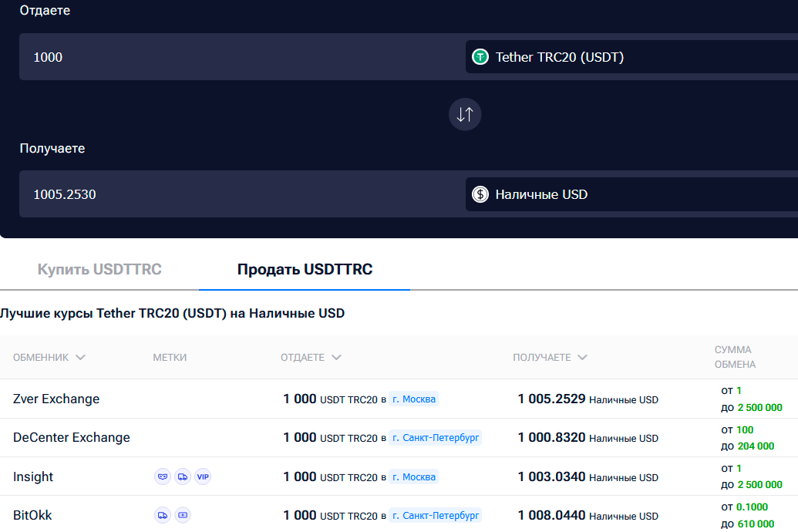The image size is (798, 532).
Task: Edit the Отдаете amount field showing 1000
Action: click(242, 56)
